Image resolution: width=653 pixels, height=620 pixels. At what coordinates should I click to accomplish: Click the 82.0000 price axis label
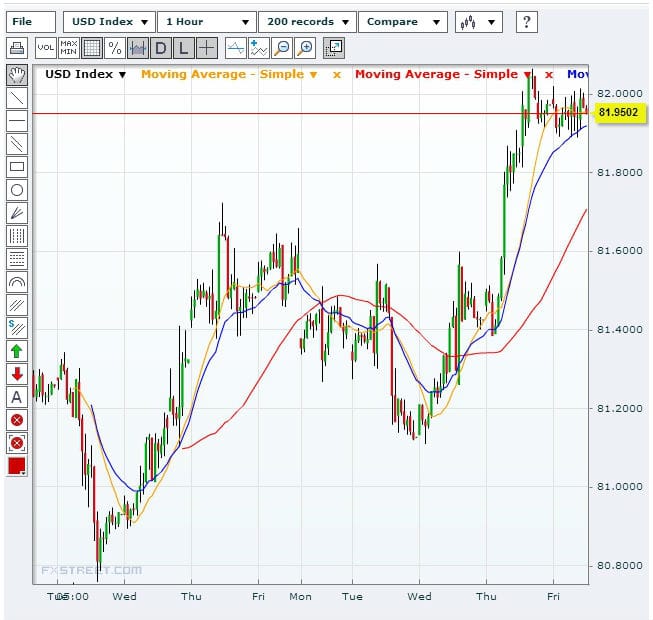(x=620, y=94)
